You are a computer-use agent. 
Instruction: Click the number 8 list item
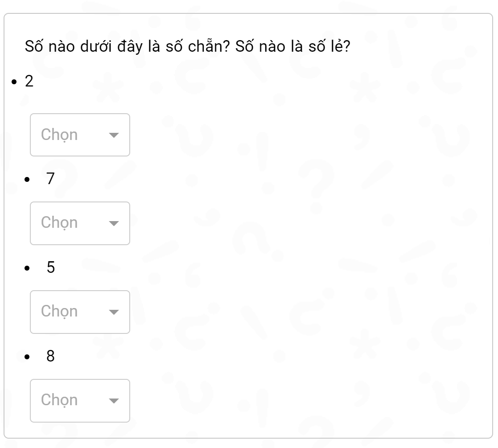click(x=51, y=356)
